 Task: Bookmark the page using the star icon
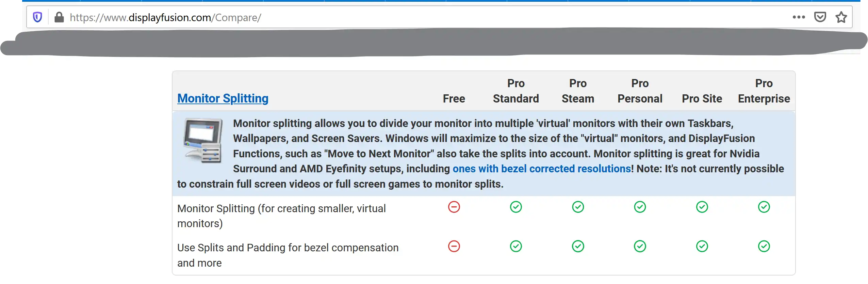(841, 17)
